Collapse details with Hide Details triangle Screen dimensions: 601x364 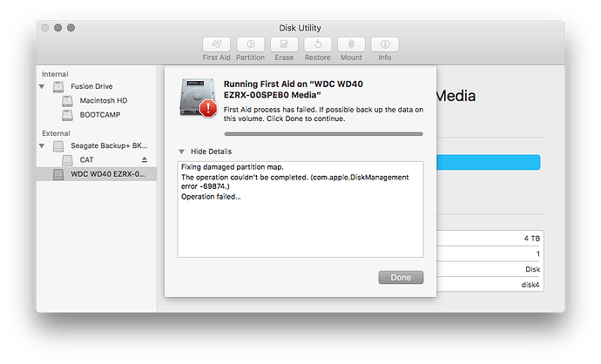(182, 152)
